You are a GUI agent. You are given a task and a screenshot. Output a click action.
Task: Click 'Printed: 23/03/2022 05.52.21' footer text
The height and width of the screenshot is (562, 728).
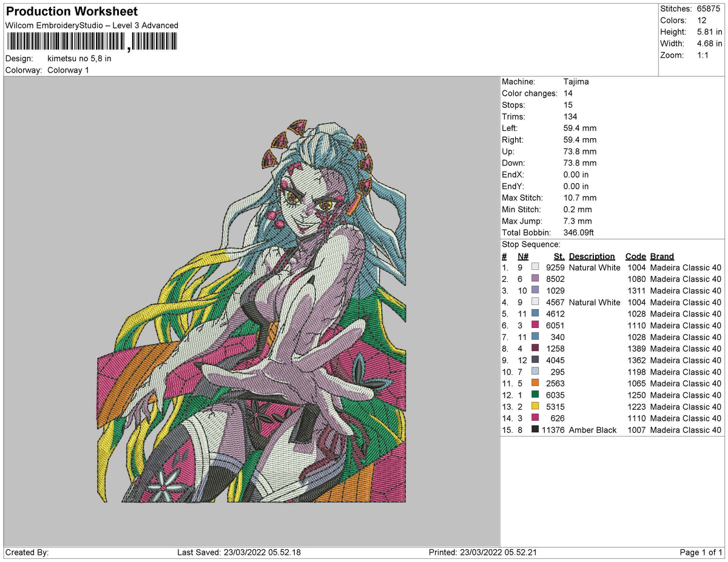(x=482, y=552)
